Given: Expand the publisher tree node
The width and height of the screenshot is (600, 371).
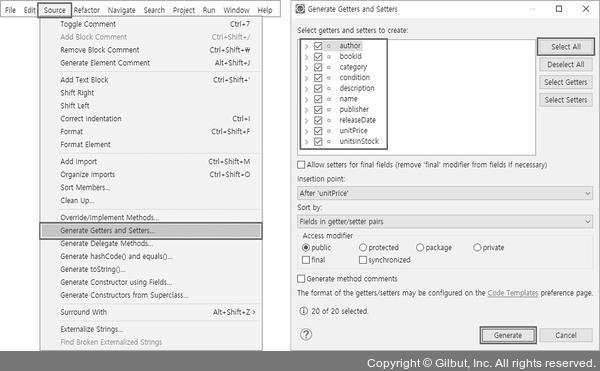Looking at the screenshot, I should (306, 110).
